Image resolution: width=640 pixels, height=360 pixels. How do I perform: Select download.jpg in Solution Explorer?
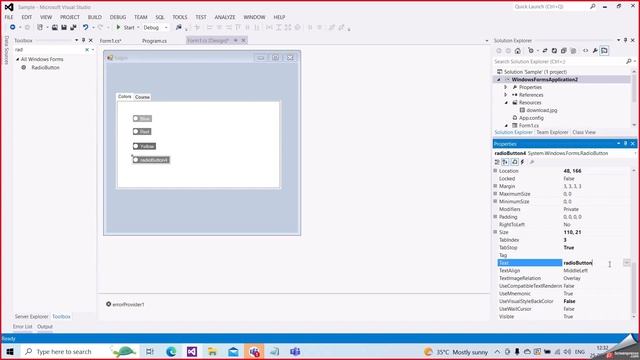click(542, 110)
